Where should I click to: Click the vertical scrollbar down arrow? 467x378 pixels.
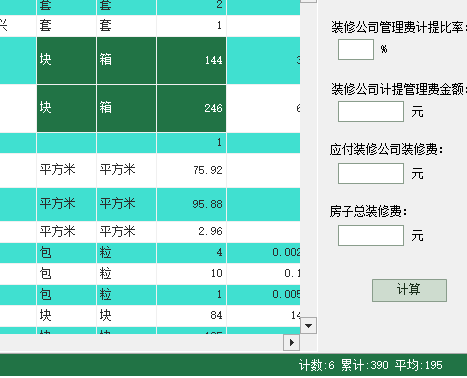[308, 325]
